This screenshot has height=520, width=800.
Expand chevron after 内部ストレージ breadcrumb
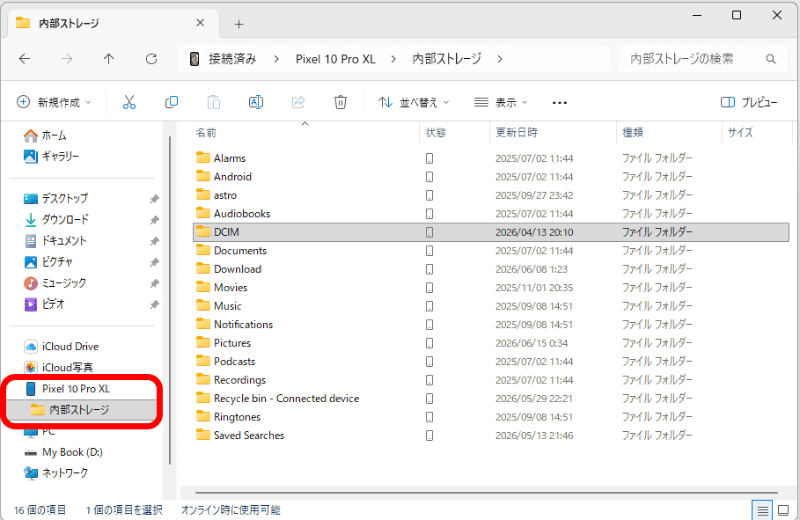click(499, 59)
